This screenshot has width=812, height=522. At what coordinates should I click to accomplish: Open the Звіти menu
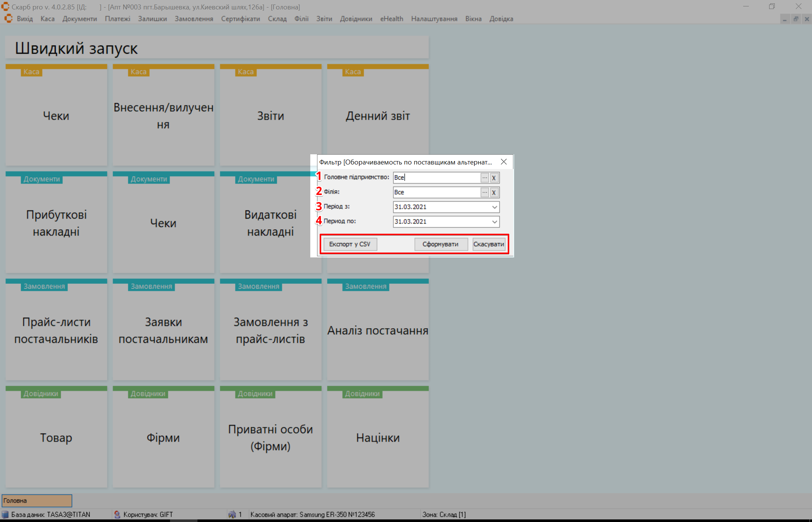324,19
